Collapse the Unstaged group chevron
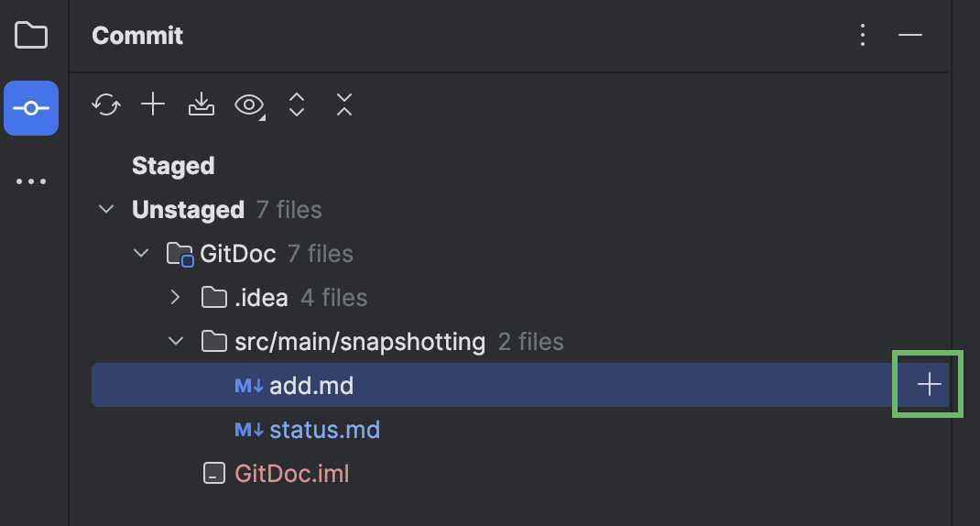This screenshot has height=526, width=980. click(x=107, y=210)
